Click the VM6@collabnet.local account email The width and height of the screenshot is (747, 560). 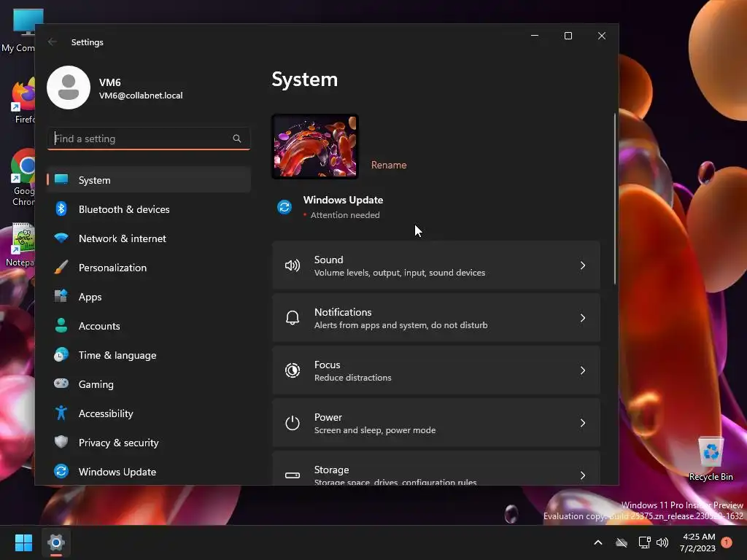click(x=141, y=96)
